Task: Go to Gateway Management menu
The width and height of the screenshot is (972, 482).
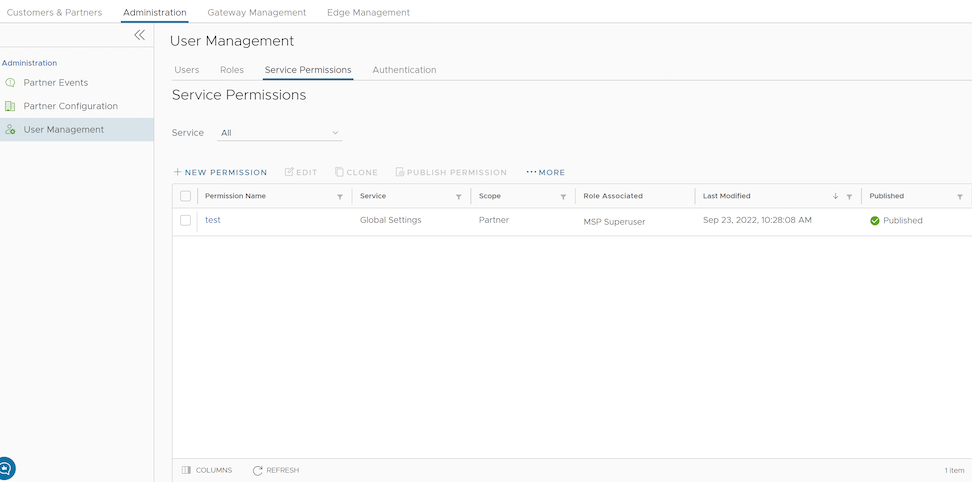Action: click(257, 13)
